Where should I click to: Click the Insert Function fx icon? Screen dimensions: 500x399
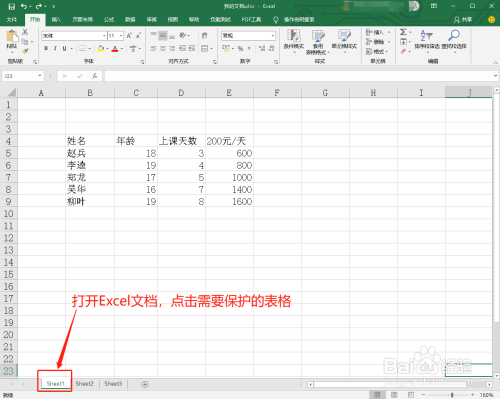point(95,76)
